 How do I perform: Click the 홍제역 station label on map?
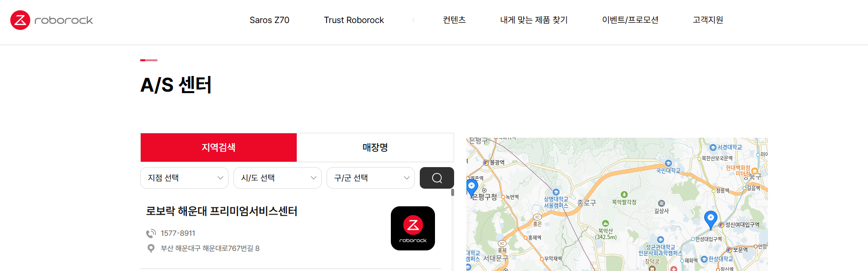[x=535, y=238]
